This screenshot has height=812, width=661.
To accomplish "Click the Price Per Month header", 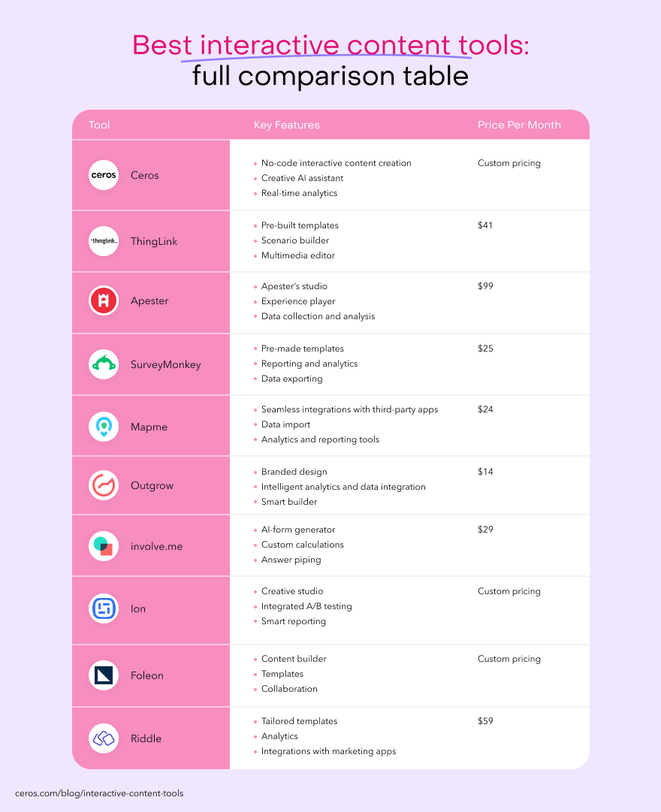I will point(519,125).
